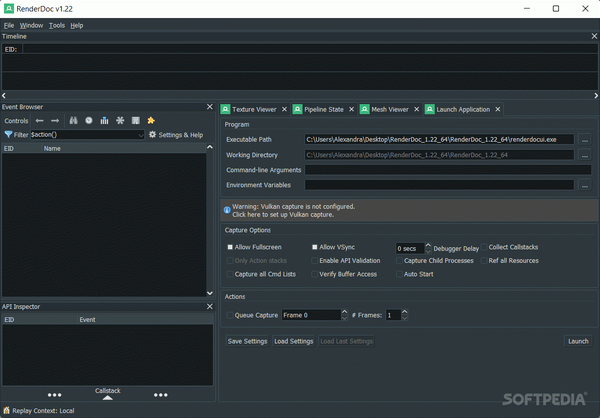The height and width of the screenshot is (418, 600).
Task: Click the clock timing icon in Event Browser
Action: [89, 121]
